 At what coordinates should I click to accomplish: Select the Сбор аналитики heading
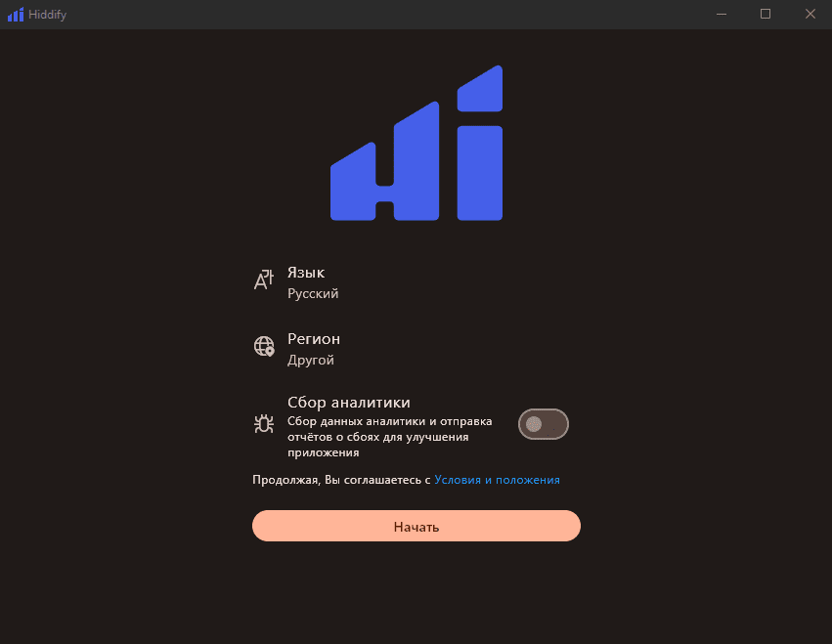point(348,402)
